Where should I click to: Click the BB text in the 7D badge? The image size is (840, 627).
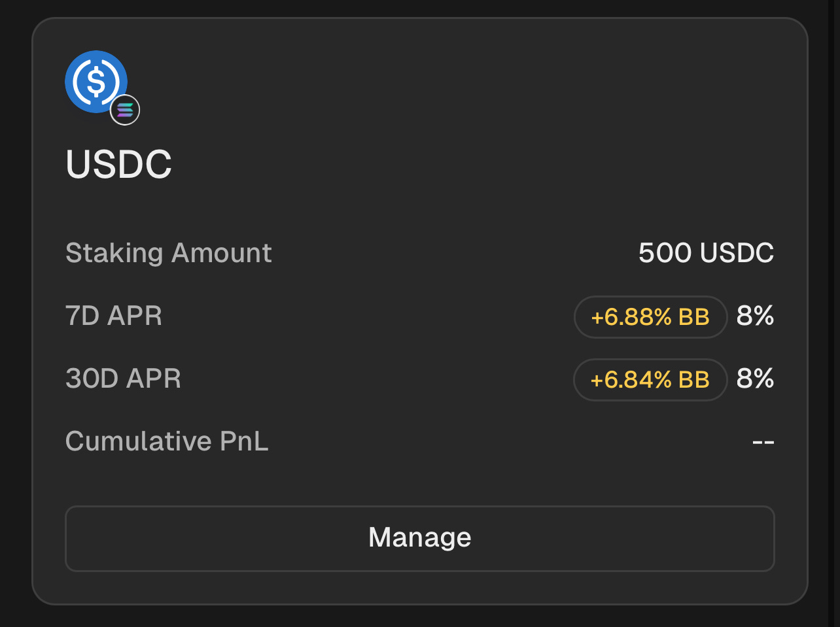tap(694, 317)
